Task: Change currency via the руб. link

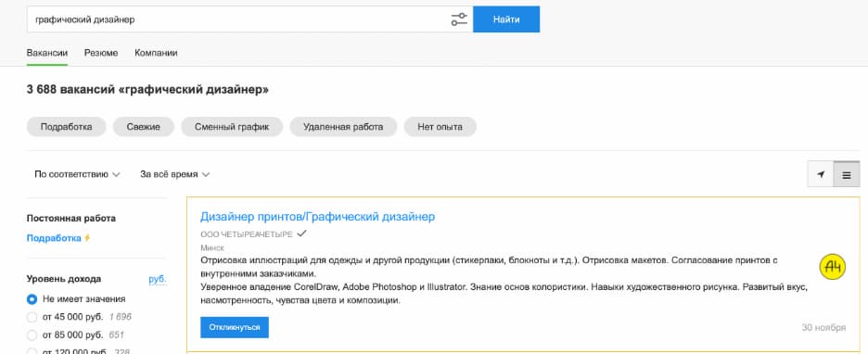Action: [158, 279]
